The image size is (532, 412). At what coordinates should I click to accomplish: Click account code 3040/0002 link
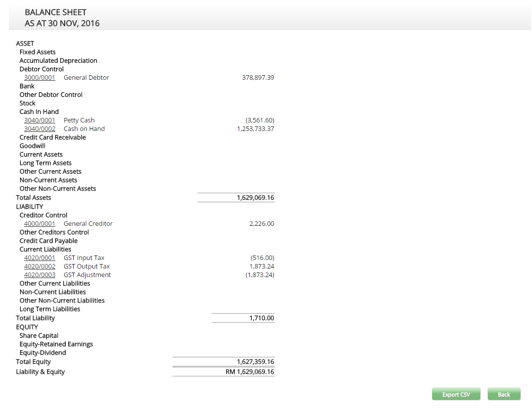40,129
